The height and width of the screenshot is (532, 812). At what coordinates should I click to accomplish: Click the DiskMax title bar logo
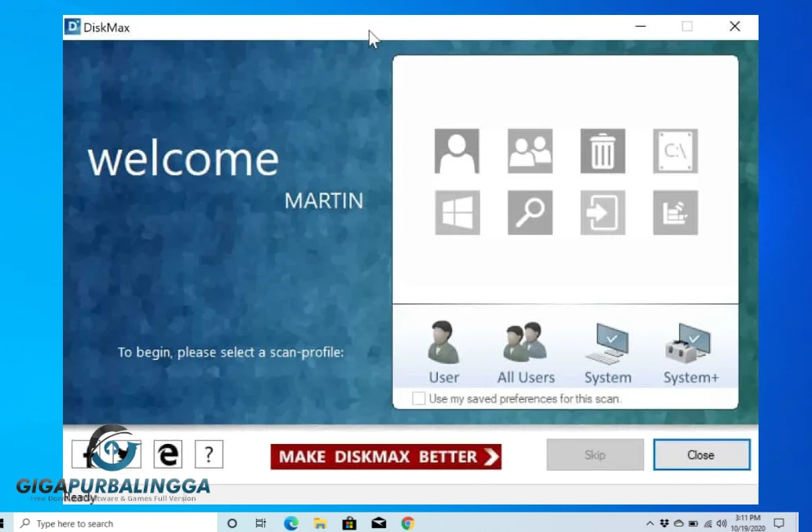tap(72, 27)
